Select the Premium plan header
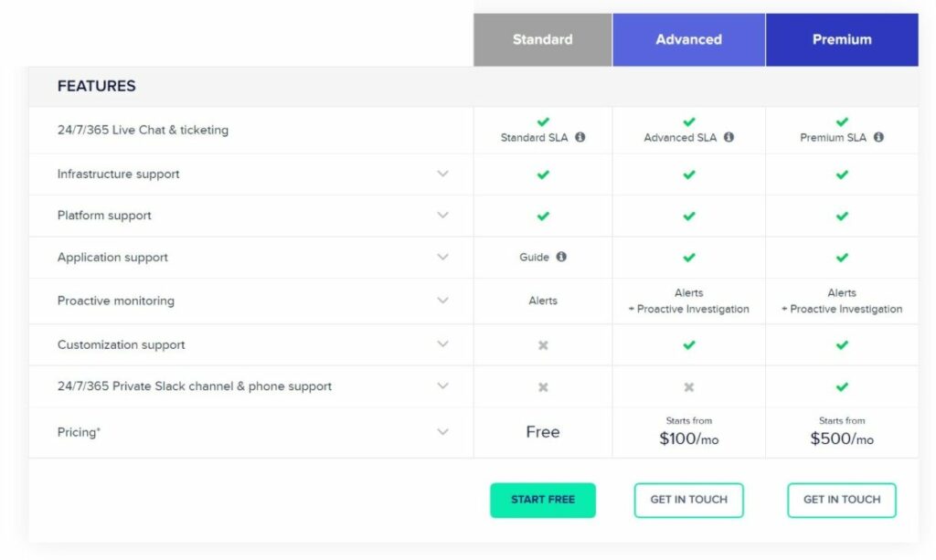Screen dimensions: 936x560 point(842,40)
